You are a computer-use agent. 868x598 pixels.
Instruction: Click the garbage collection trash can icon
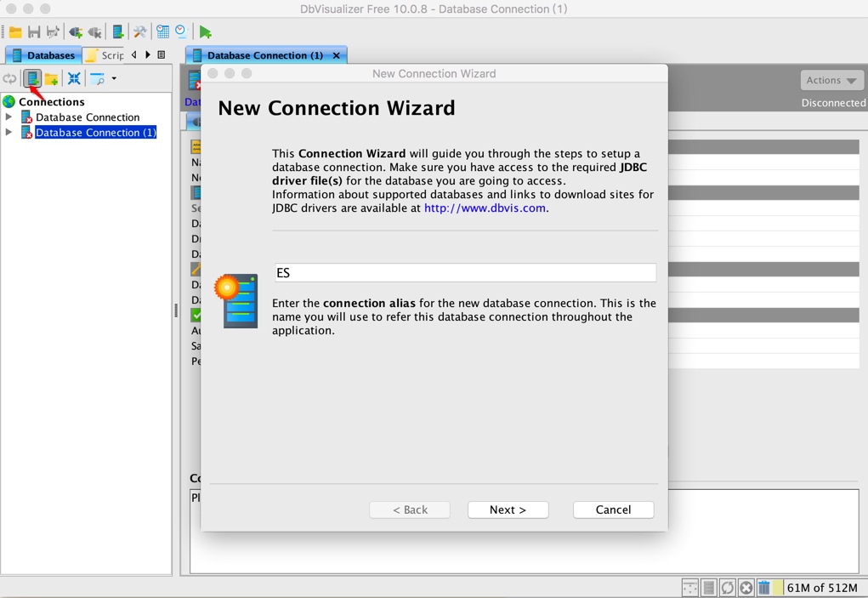coord(764,588)
